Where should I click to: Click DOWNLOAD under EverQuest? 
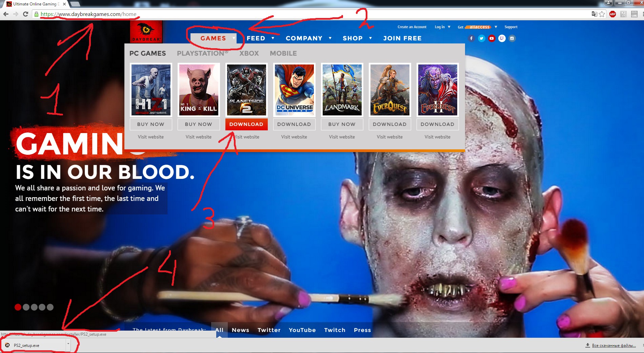(390, 124)
